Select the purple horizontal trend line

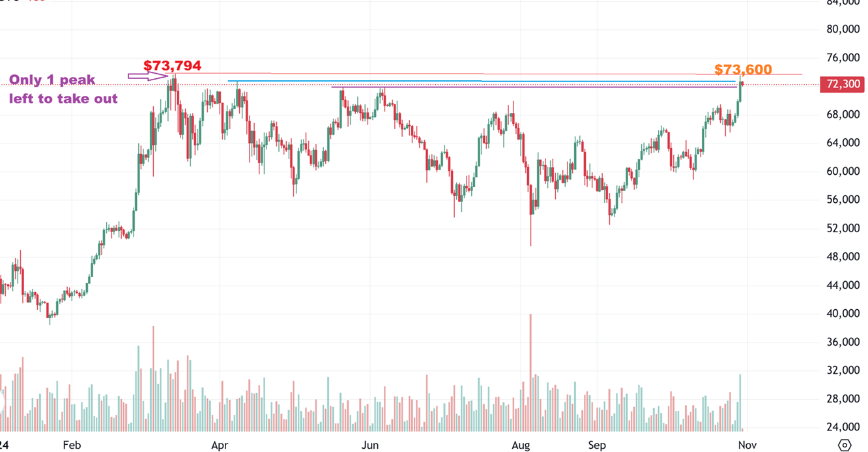(534, 87)
